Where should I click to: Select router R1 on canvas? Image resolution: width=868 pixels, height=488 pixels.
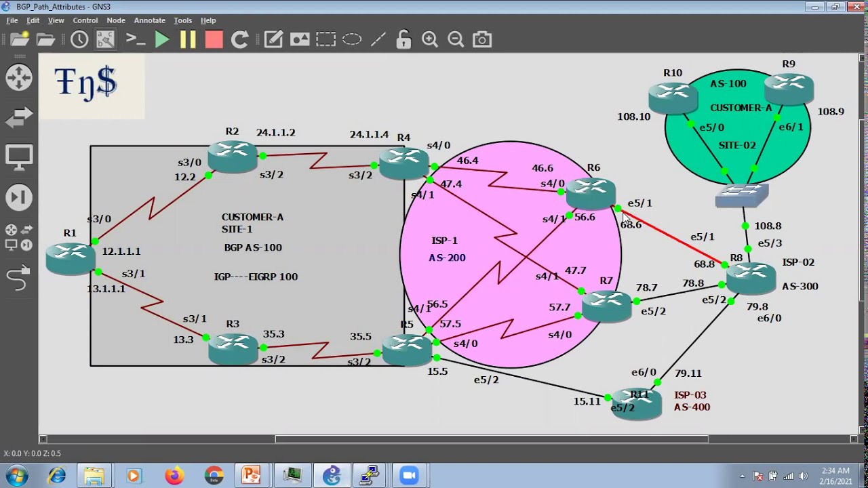point(71,258)
